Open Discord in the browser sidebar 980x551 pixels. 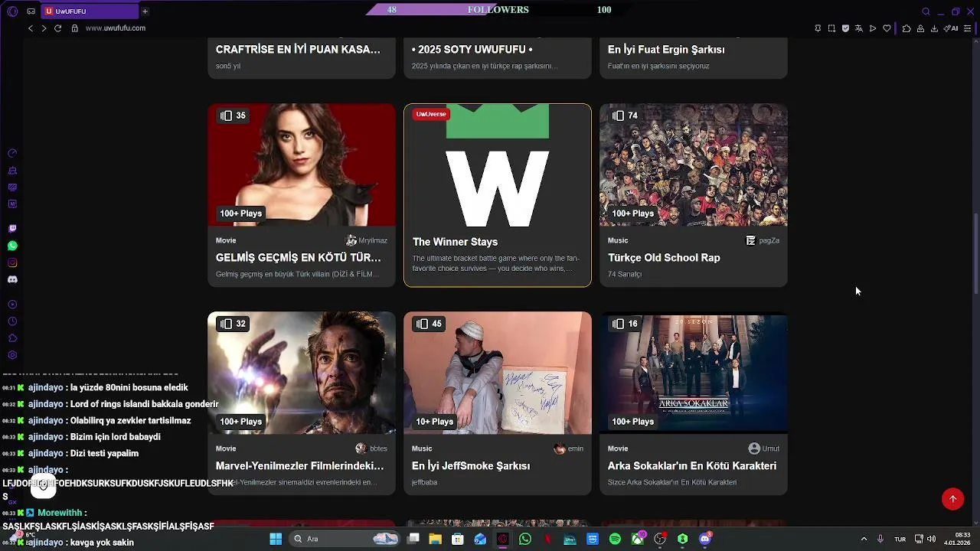12,279
